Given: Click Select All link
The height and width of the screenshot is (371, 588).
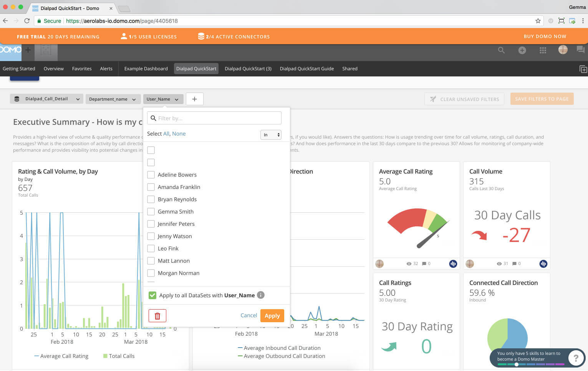Looking at the screenshot, I should [166, 134].
